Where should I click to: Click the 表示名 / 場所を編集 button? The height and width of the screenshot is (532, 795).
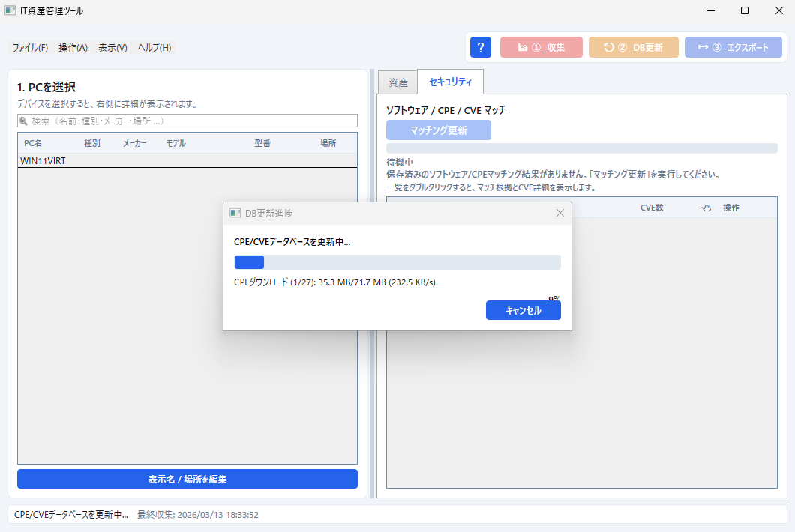(187, 479)
